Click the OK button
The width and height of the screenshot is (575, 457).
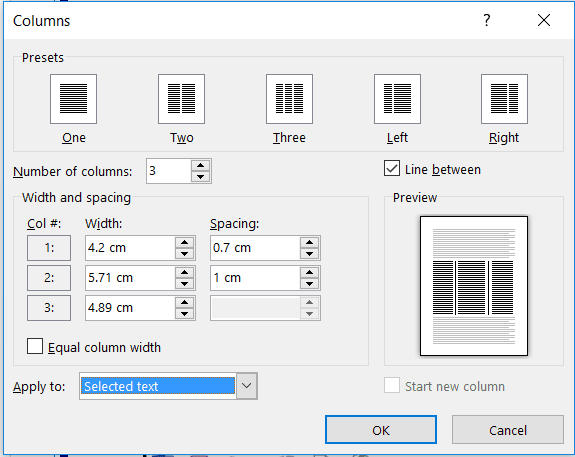(x=381, y=429)
